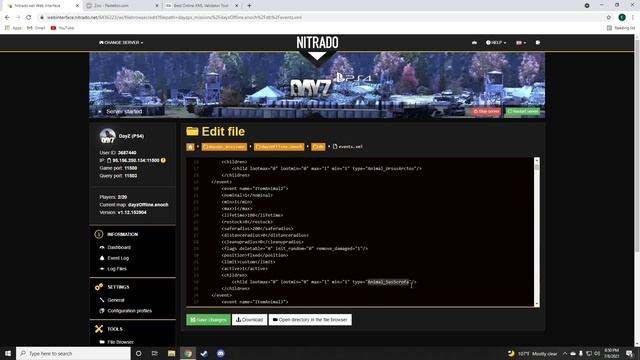
Task: Open Steam from the taskbar
Action: tap(204, 353)
